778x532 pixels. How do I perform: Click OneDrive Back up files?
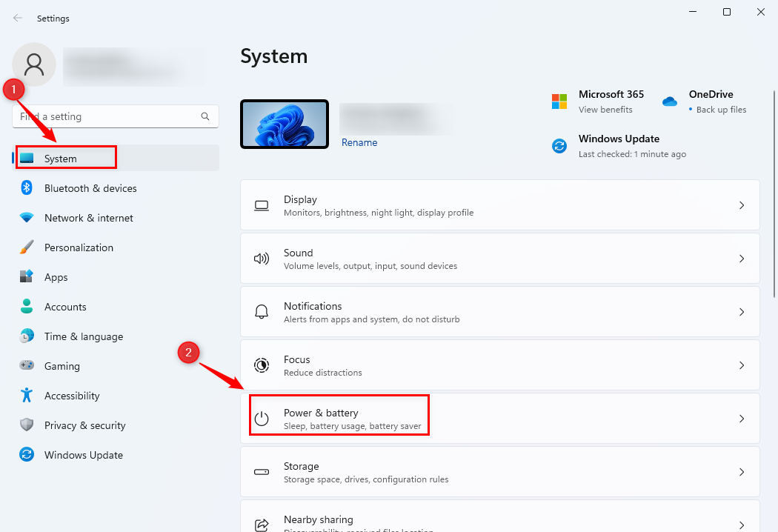(721, 110)
